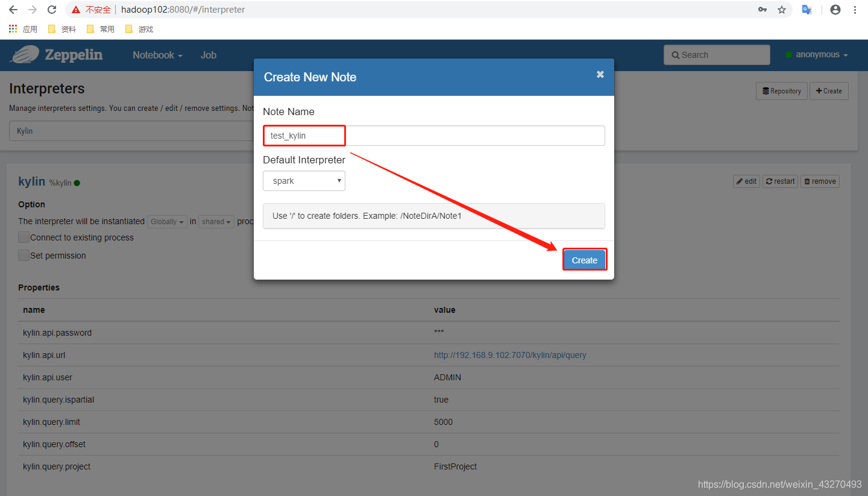The image size is (868, 496).
Task: Click the kylin.api.password property name
Action: tap(57, 333)
